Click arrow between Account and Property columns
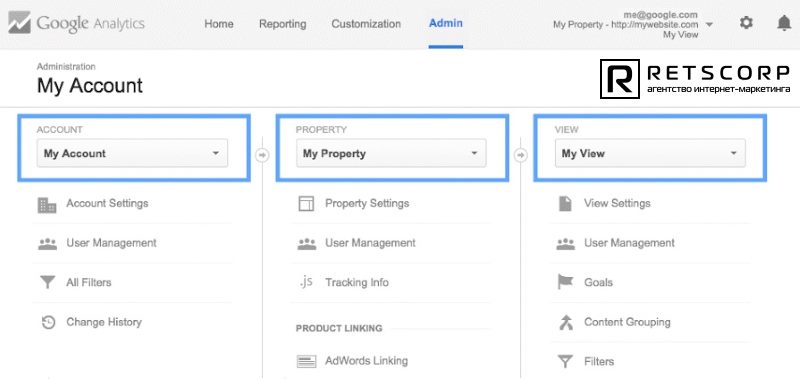 click(262, 156)
